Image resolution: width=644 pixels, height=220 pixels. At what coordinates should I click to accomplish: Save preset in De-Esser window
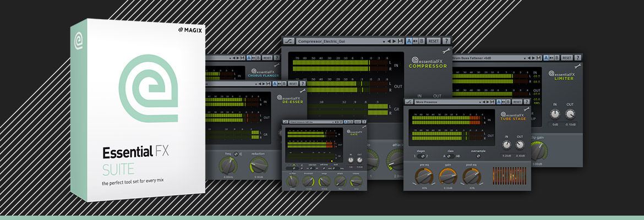point(268,84)
